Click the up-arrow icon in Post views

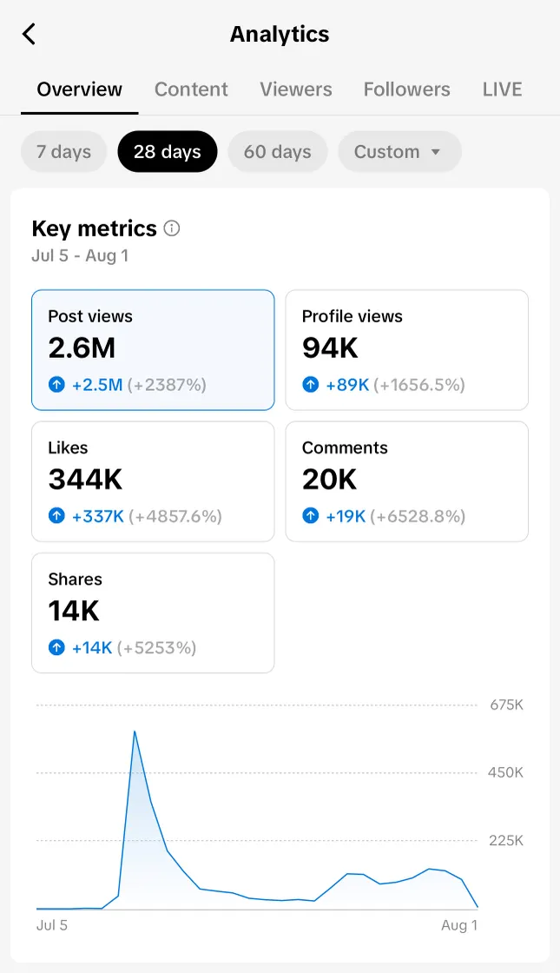[x=56, y=384]
